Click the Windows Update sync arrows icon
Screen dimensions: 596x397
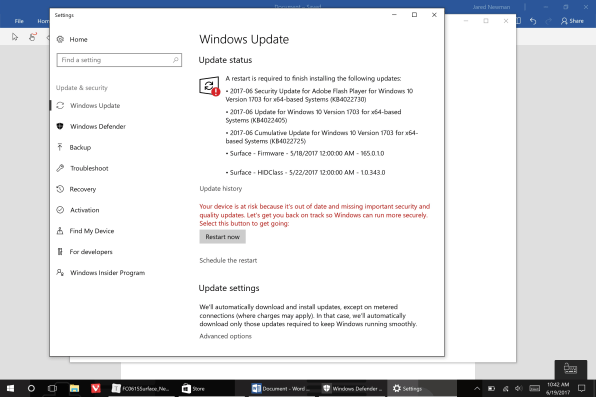[60, 105]
